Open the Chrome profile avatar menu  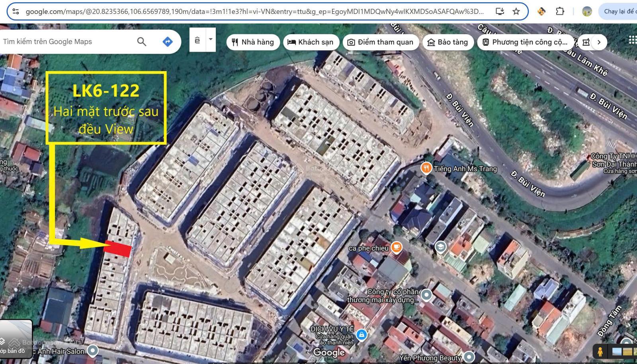click(586, 12)
